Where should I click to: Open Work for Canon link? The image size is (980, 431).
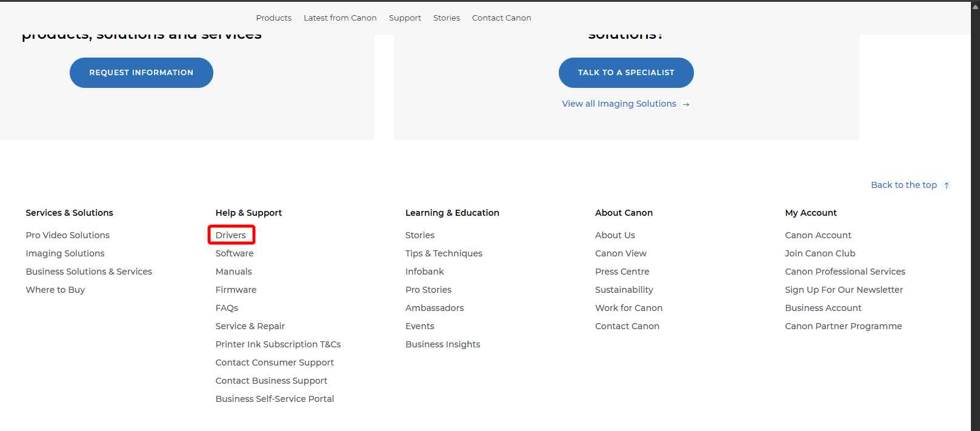(x=628, y=308)
